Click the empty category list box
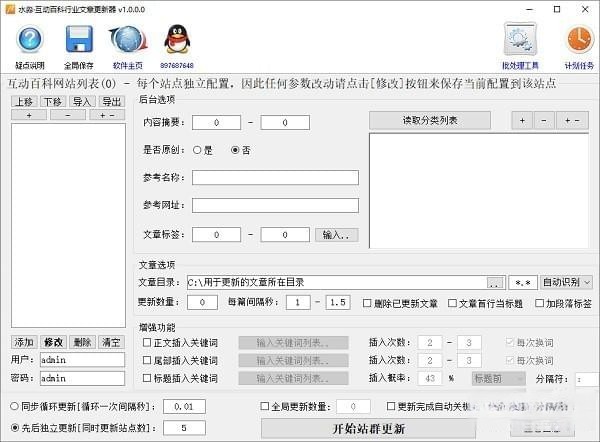The image size is (600, 442). [x=479, y=191]
